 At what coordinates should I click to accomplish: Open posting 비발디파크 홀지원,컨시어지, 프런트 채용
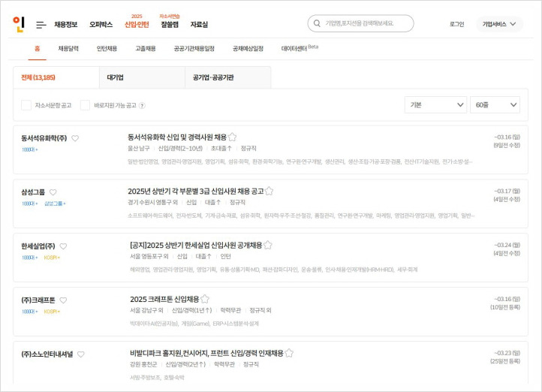click(206, 353)
